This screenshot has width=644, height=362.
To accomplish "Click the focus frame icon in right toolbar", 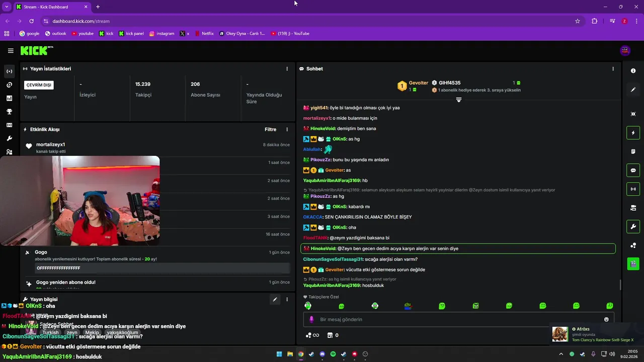I will pyautogui.click(x=633, y=114).
